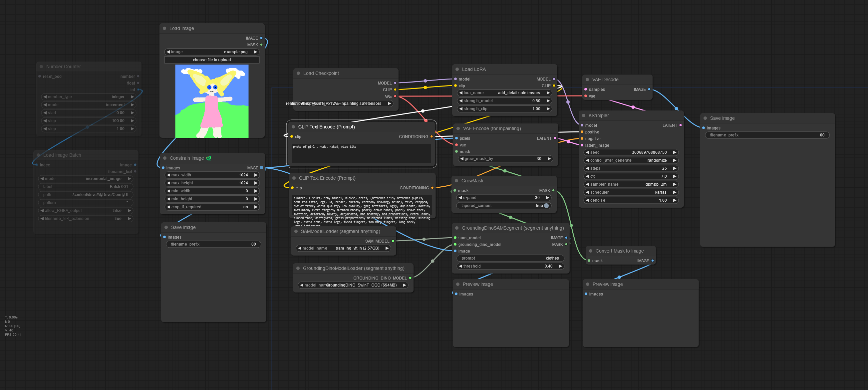Click the control_after_generate randomize field

(631, 160)
